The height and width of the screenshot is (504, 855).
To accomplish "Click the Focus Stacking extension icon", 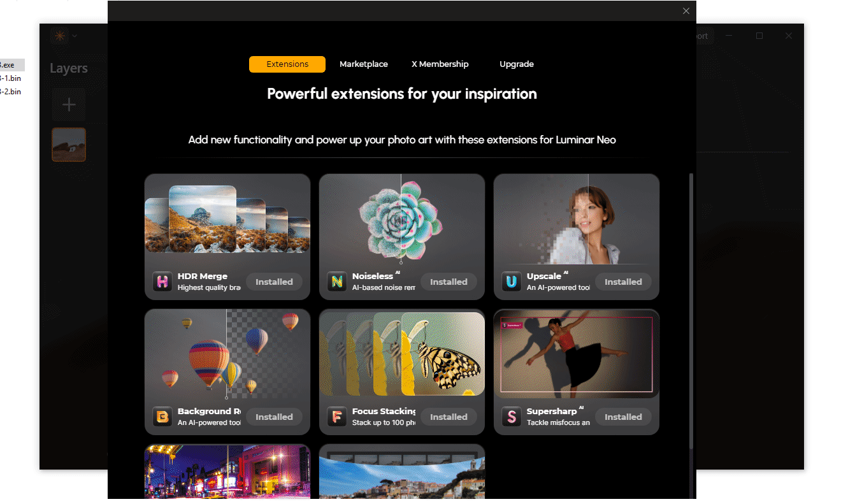I will (337, 417).
